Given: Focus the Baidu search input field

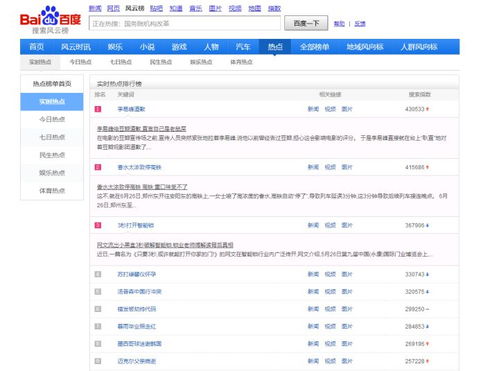Looking at the screenshot, I should pyautogui.click(x=185, y=23).
